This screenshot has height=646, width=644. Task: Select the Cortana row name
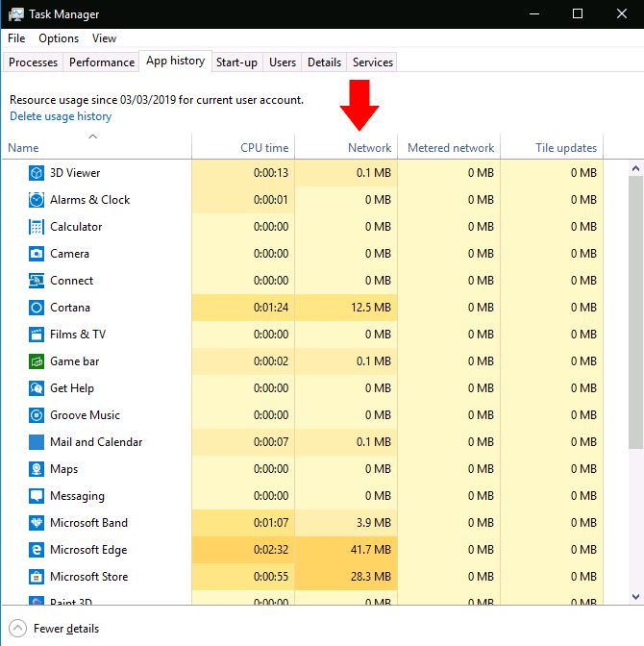pos(70,308)
